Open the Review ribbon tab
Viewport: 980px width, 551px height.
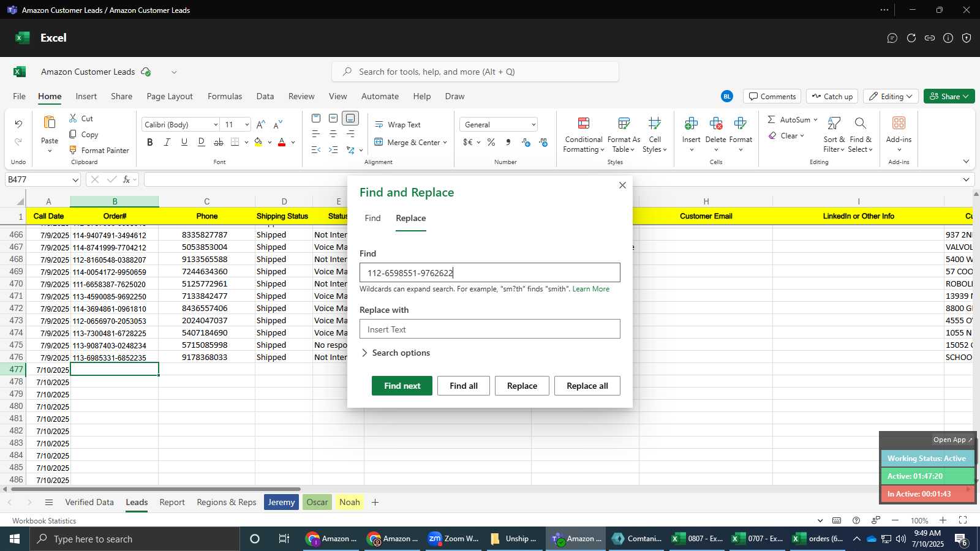301,96
